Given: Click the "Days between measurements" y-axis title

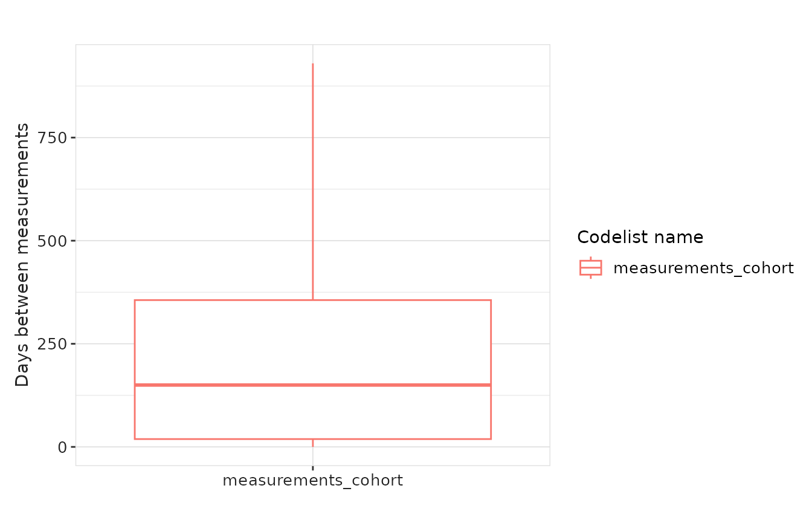Looking at the screenshot, I should click(22, 255).
